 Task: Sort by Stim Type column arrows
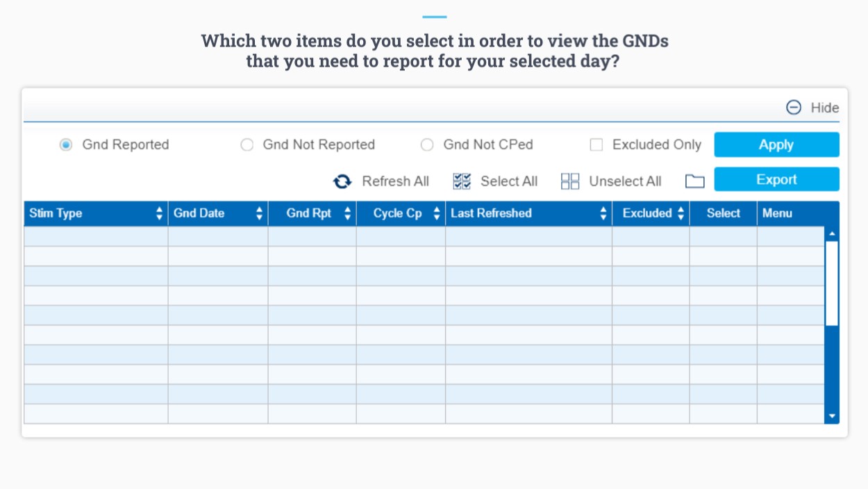[x=160, y=214]
